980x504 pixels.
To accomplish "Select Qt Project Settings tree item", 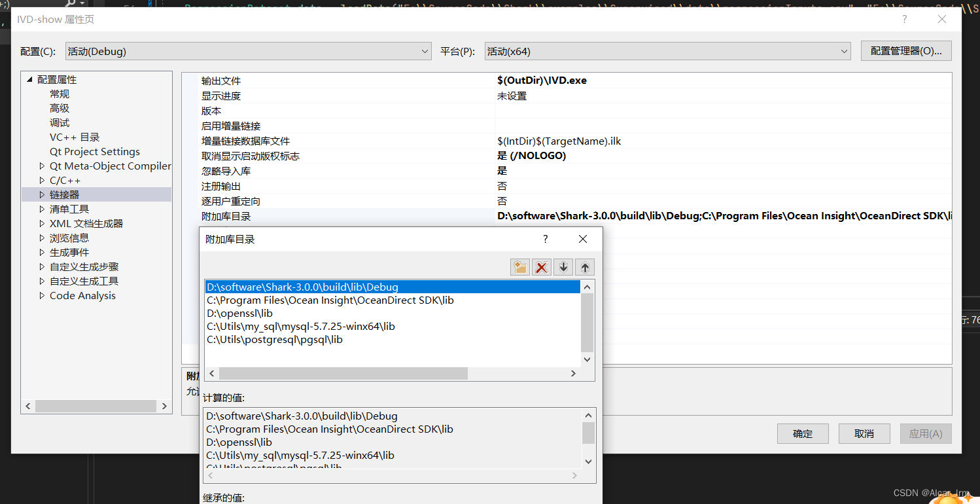I will point(95,151).
